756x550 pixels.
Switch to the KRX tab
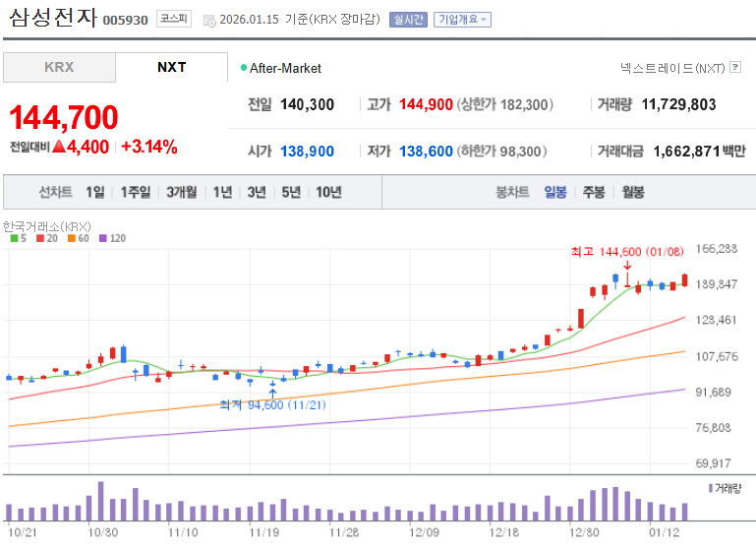click(x=59, y=67)
